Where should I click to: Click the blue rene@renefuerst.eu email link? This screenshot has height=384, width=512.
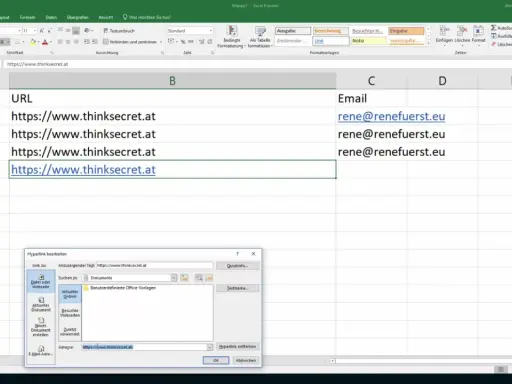point(391,116)
